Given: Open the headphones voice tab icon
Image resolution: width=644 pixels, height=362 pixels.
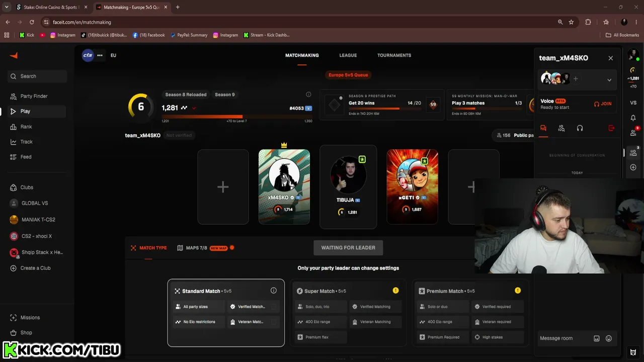Looking at the screenshot, I should [x=580, y=128].
